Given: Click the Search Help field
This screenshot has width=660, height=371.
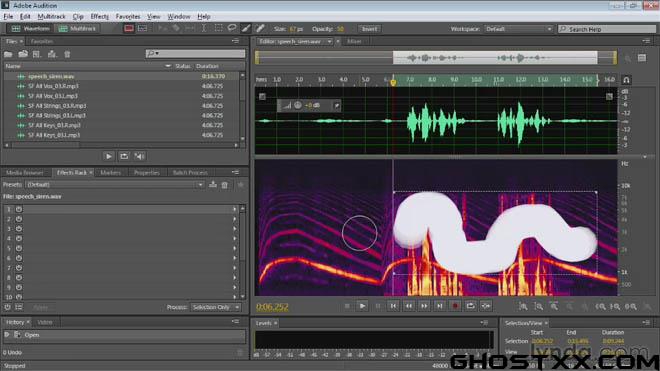Looking at the screenshot, I should 607,29.
